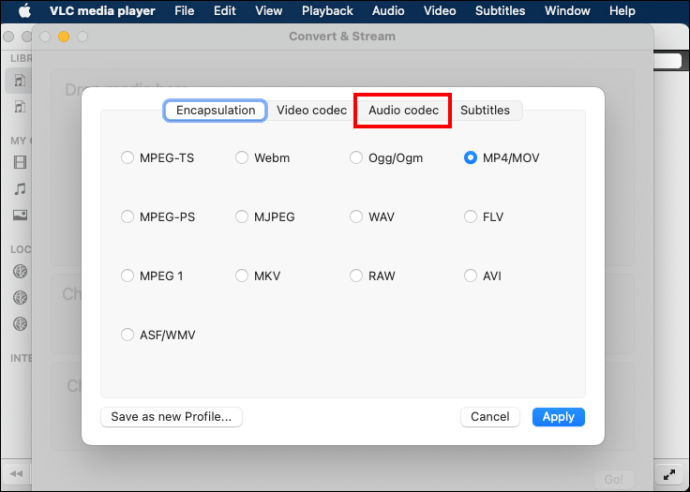
Task: Click the Apple logo in the menu bar
Action: click(22, 11)
